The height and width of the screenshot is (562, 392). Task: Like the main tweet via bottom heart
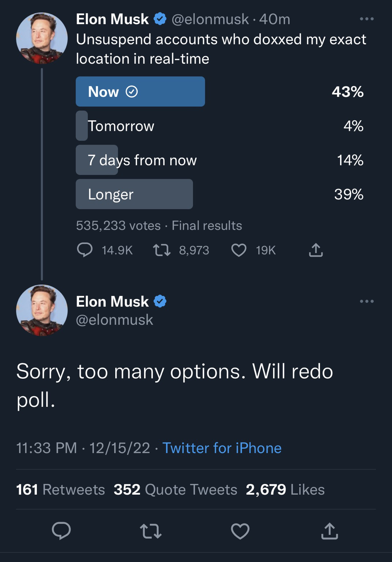tap(240, 531)
